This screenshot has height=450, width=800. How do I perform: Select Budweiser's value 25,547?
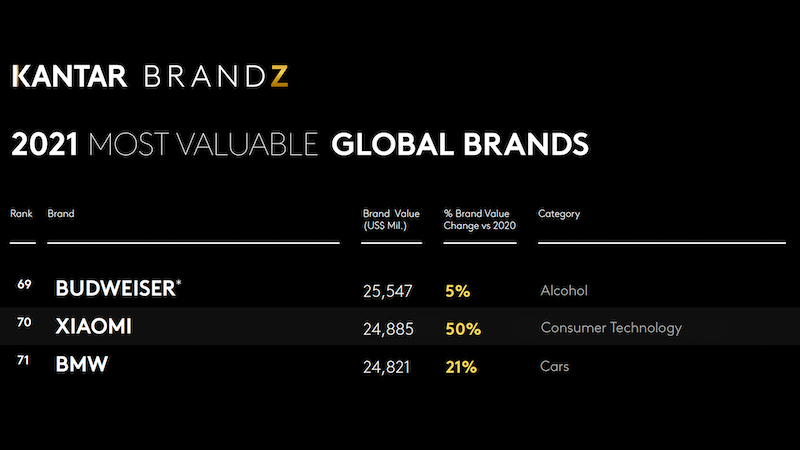(x=388, y=291)
